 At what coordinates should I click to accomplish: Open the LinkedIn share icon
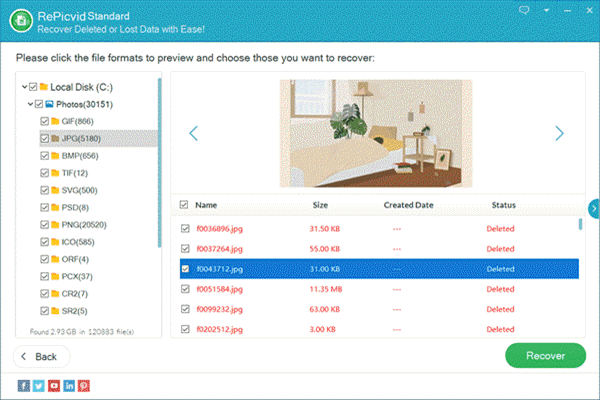[69, 385]
